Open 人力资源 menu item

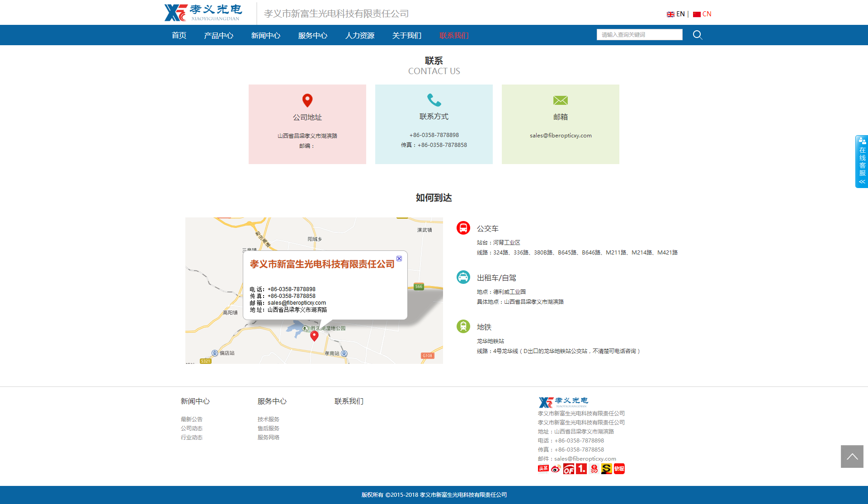click(x=360, y=35)
